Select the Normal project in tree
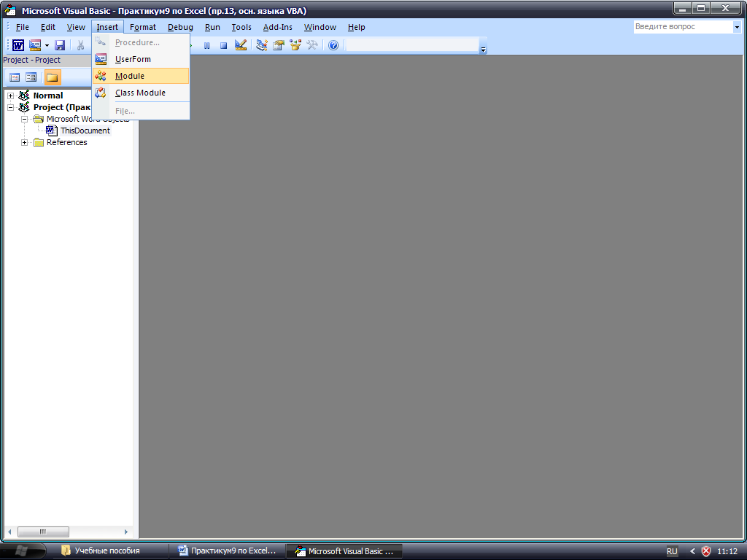Image resolution: width=747 pixels, height=560 pixels. tap(47, 96)
